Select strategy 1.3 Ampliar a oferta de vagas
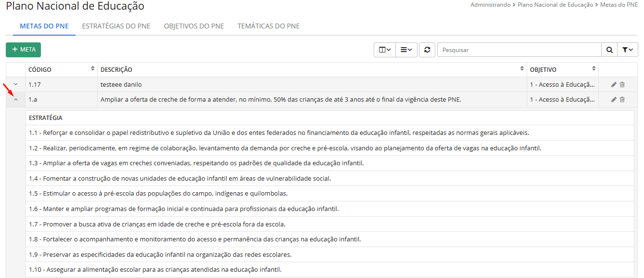Screen dimensions: 644x278 pyautogui.click(x=330, y=163)
